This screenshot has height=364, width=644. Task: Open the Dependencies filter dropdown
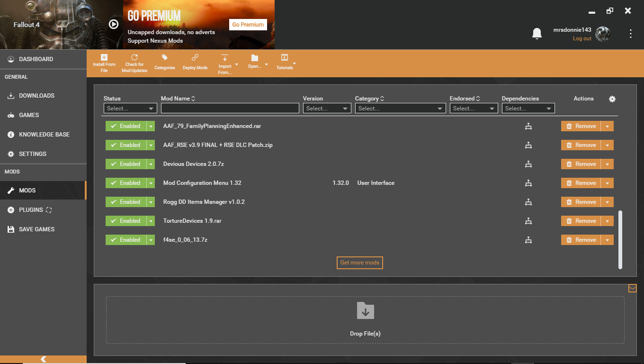click(x=528, y=109)
